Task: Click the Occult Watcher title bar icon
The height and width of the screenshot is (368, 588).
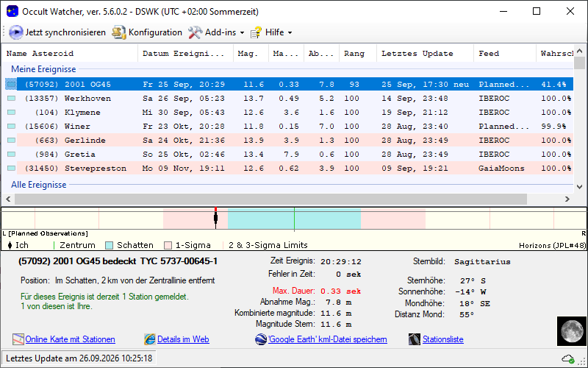Action: tap(12, 11)
